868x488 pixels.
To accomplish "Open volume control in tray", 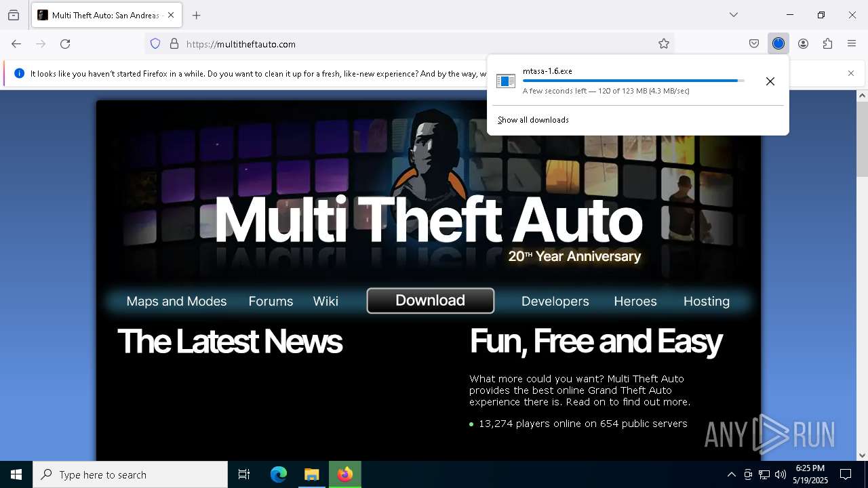I will click(x=781, y=474).
